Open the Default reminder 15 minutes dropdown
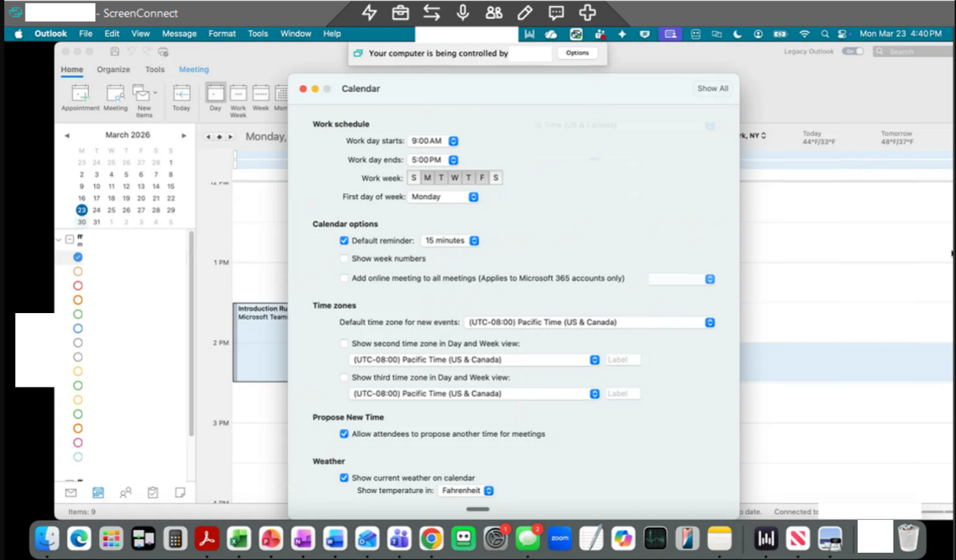956x560 pixels. tap(450, 240)
